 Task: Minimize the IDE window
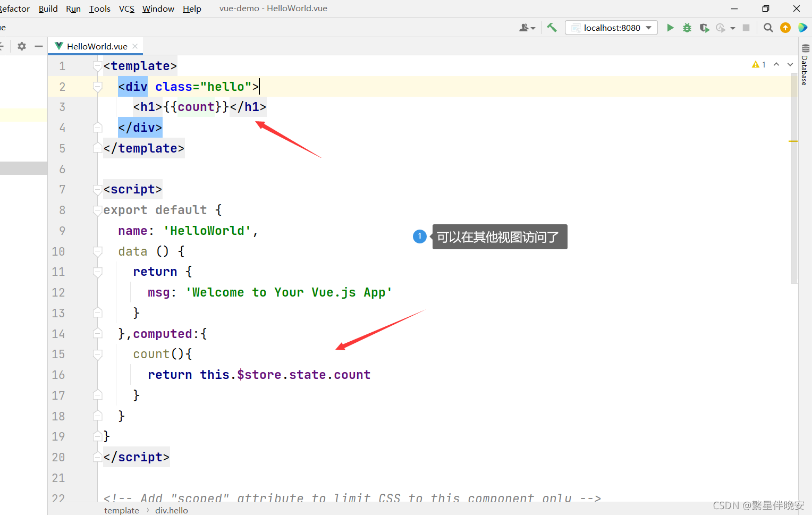click(734, 9)
